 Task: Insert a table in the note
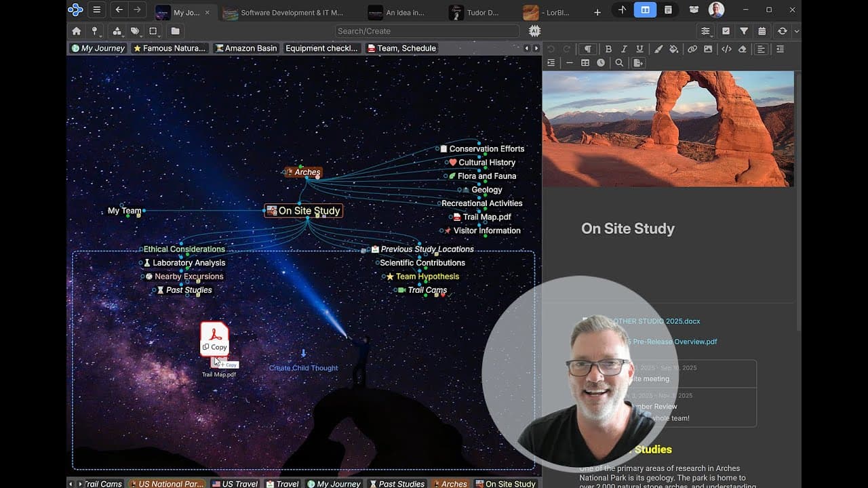pyautogui.click(x=585, y=63)
